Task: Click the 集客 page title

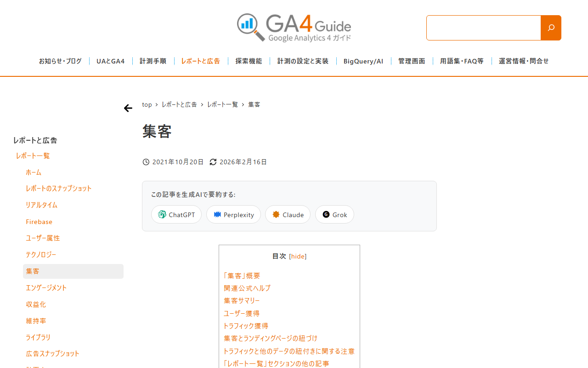Action: click(157, 132)
